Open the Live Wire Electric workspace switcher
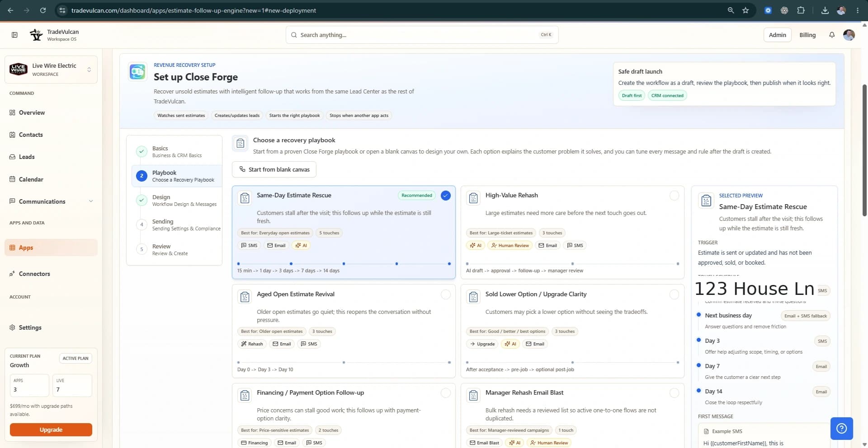 [x=51, y=70]
